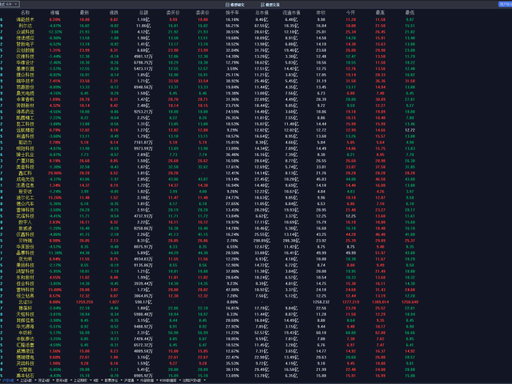Click the blue button at top-right corner
512x384 pixels.
(x=505, y=4)
